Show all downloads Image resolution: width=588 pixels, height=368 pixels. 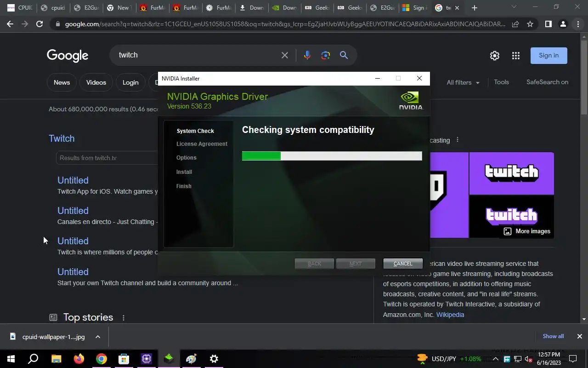[553, 336]
